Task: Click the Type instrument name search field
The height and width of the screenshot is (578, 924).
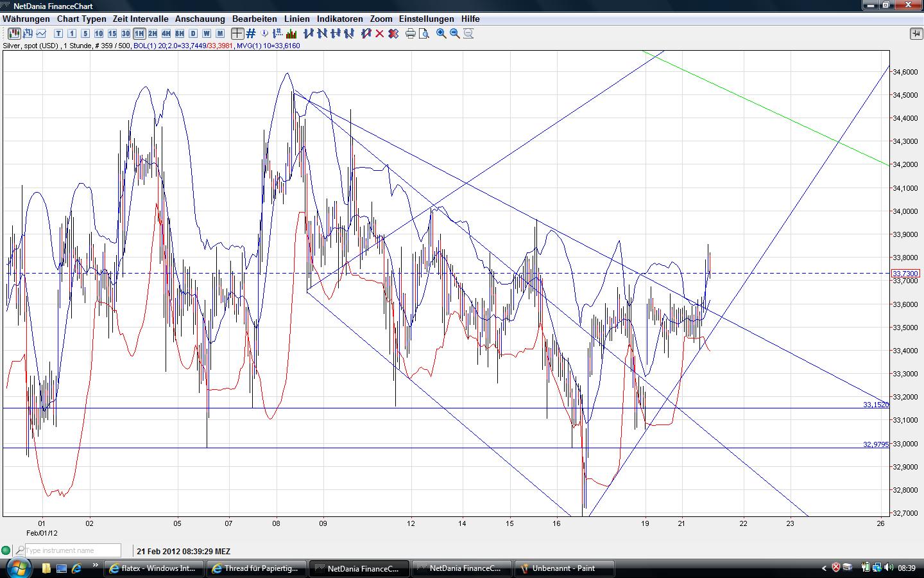Action: click(72, 550)
